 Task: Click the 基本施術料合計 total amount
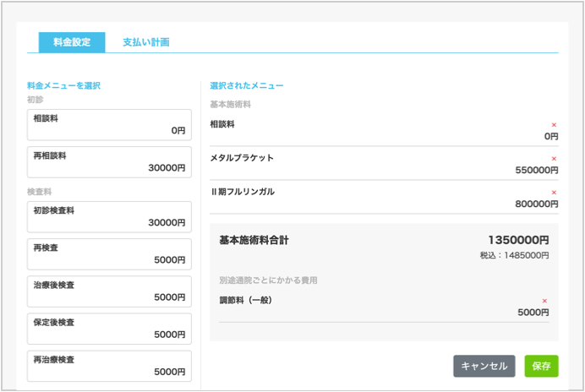(517, 240)
